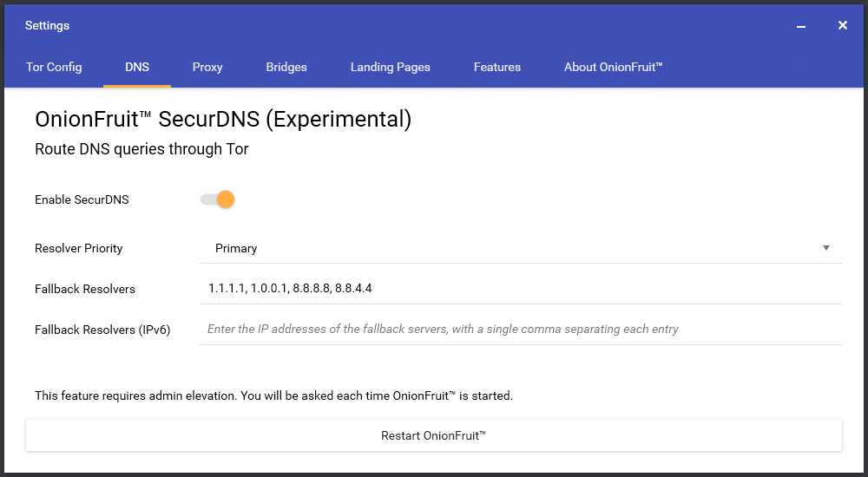Image resolution: width=868 pixels, height=477 pixels.
Task: Focus the Fallback Resolvers input field
Action: pyautogui.click(x=520, y=288)
